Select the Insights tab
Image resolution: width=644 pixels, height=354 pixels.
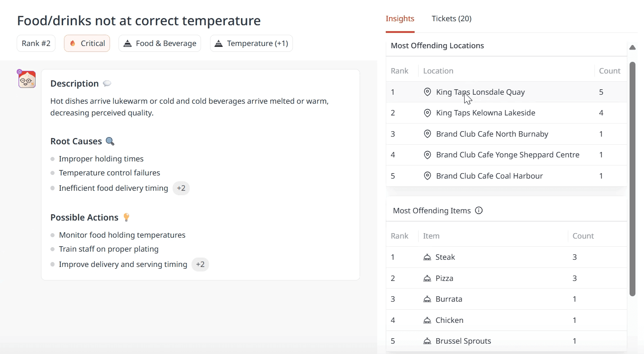tap(400, 18)
